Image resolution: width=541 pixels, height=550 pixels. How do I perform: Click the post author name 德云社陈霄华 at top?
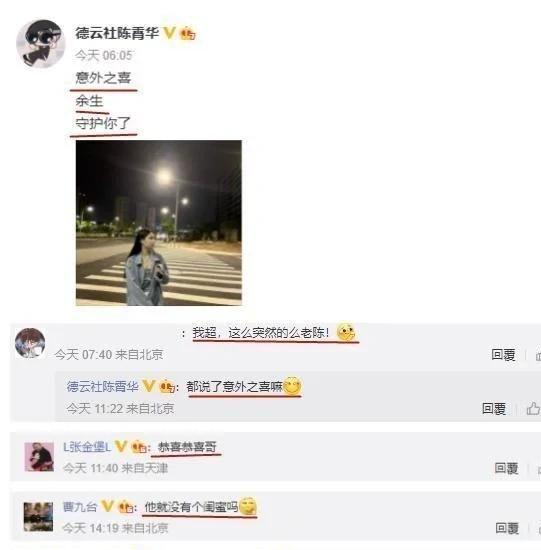click(x=117, y=33)
